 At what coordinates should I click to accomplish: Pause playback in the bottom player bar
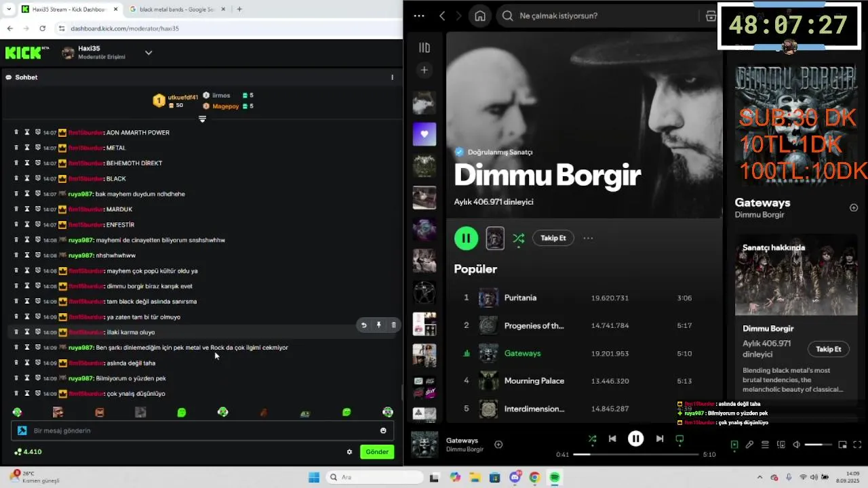tap(635, 439)
